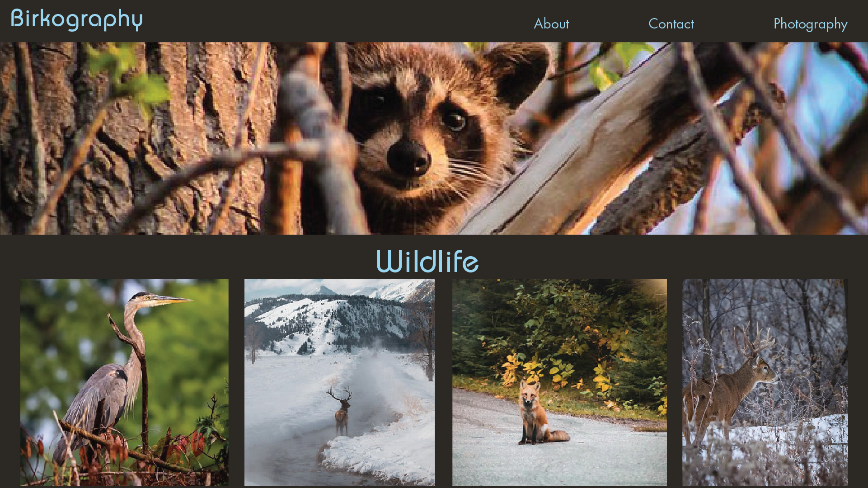Open the red fox photo thumbnail

click(559, 382)
